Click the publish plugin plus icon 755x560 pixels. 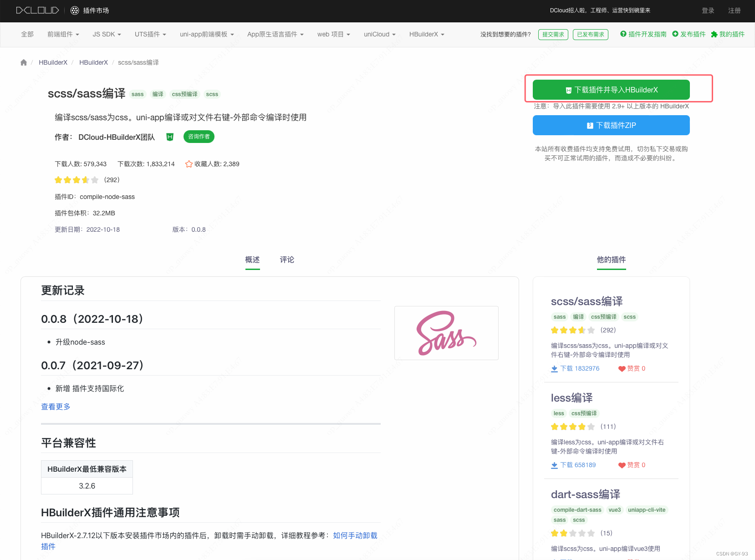(x=675, y=34)
